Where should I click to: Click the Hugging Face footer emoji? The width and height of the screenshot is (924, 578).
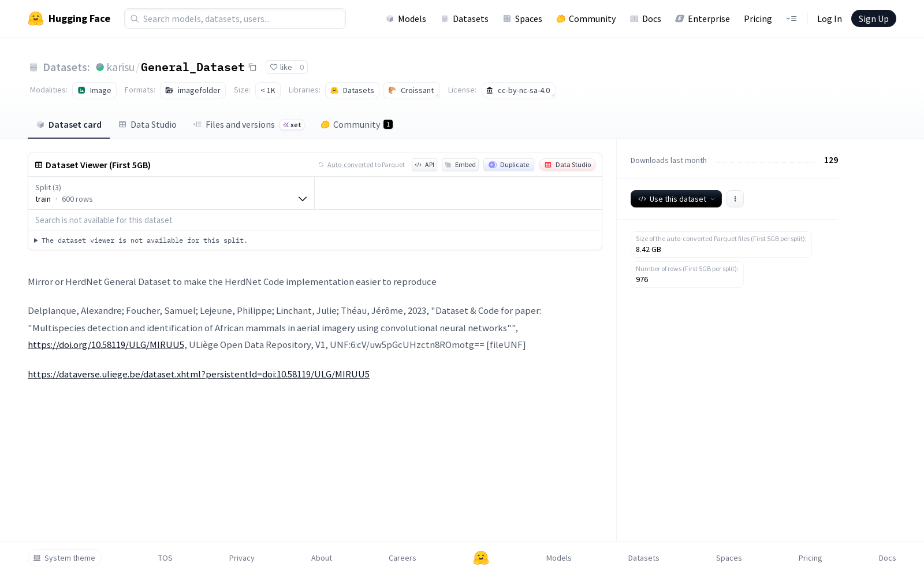481,558
